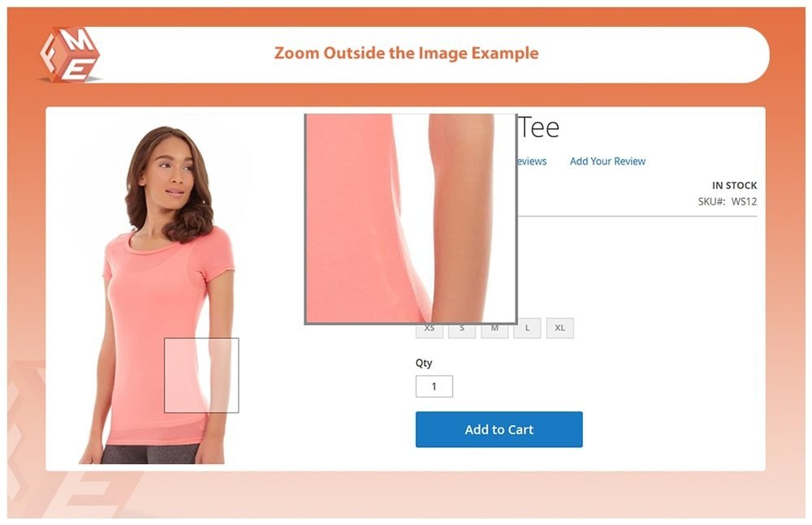Choose size S option
The width and height of the screenshot is (812, 525).
(462, 331)
